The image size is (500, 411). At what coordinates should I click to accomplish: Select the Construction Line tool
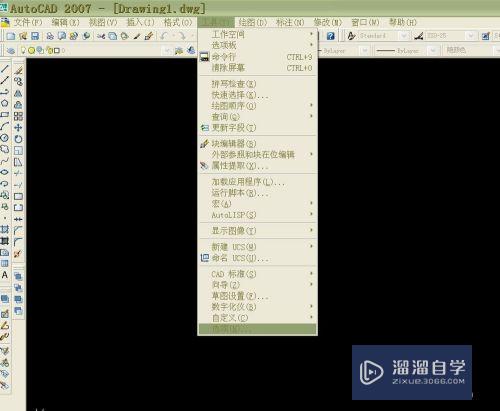coord(5,80)
